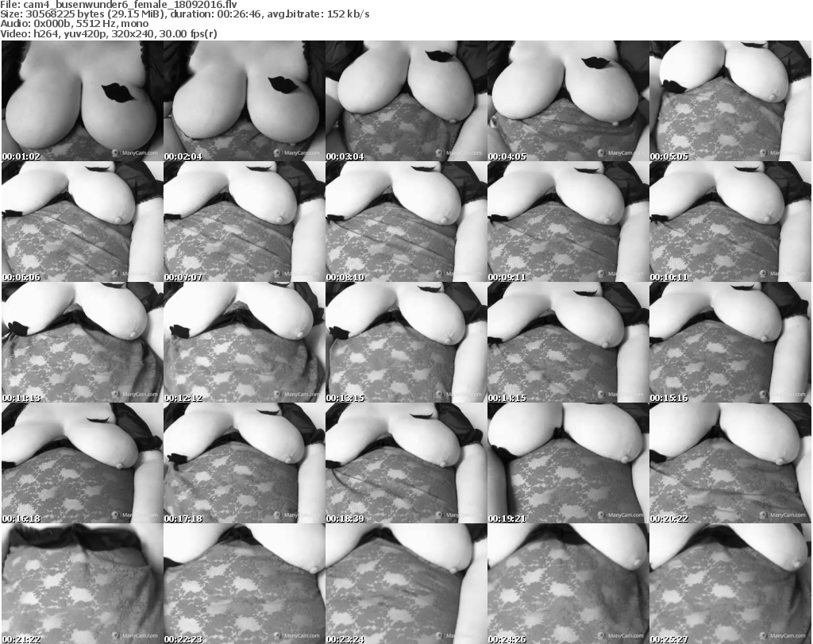Pick the thumbnail marked 00:08:10
This screenshot has width=813, height=644.
[406, 222]
